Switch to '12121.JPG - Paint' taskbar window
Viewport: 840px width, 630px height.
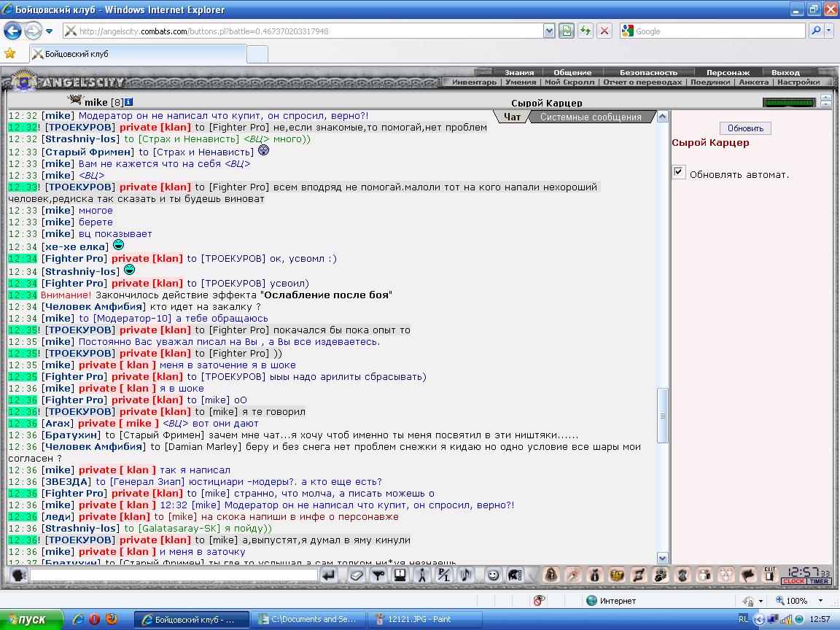(x=424, y=619)
